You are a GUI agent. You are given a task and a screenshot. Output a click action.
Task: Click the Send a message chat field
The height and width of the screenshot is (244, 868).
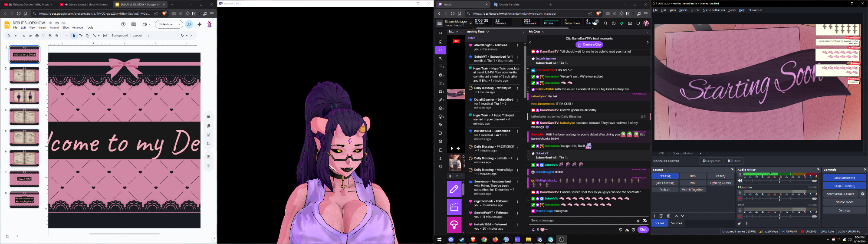582,221
